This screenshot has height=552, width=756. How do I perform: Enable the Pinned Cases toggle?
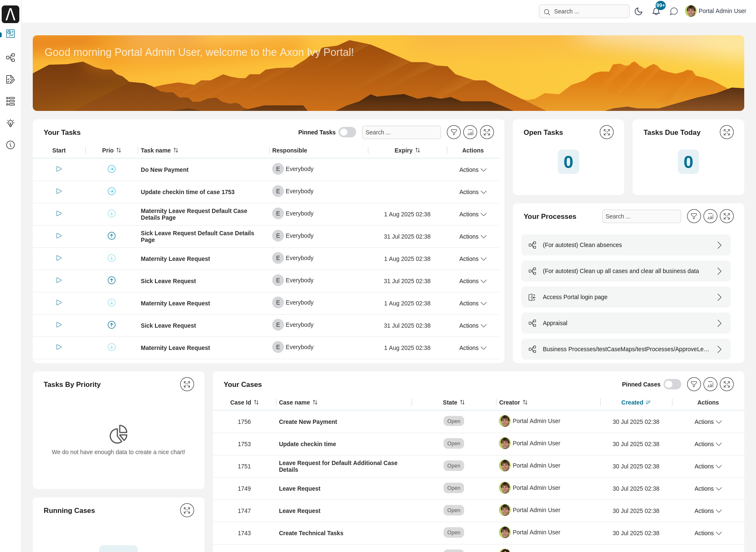pos(672,384)
